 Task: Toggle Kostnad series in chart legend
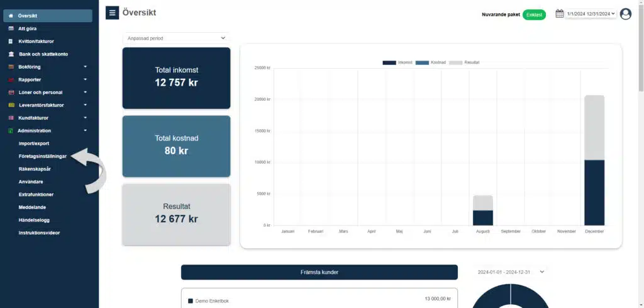pyautogui.click(x=430, y=62)
